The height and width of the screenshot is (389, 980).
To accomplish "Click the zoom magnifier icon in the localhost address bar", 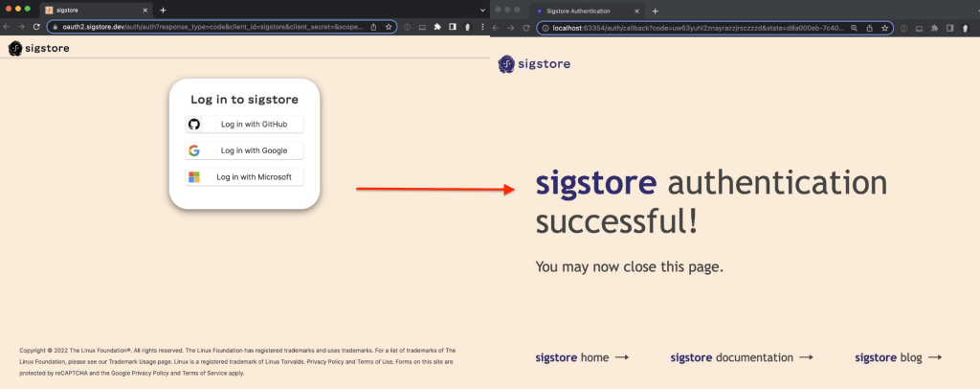I will [x=854, y=28].
